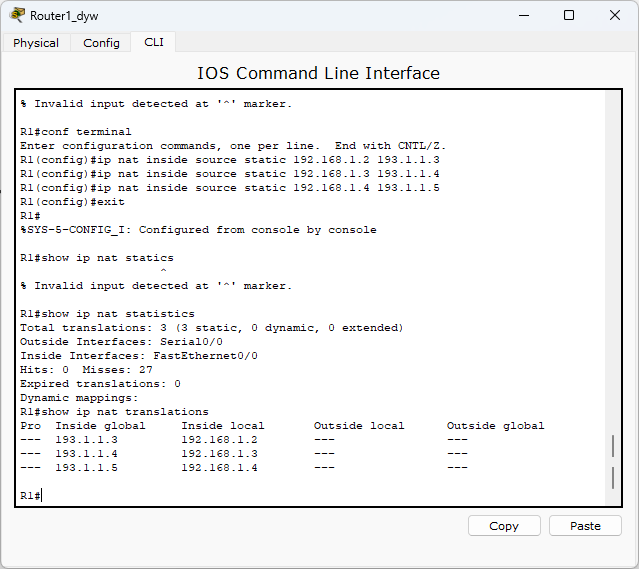Click the 'Outside Interfaces: Serial0/0' line
Screen dimensions: 639x569
121,342
